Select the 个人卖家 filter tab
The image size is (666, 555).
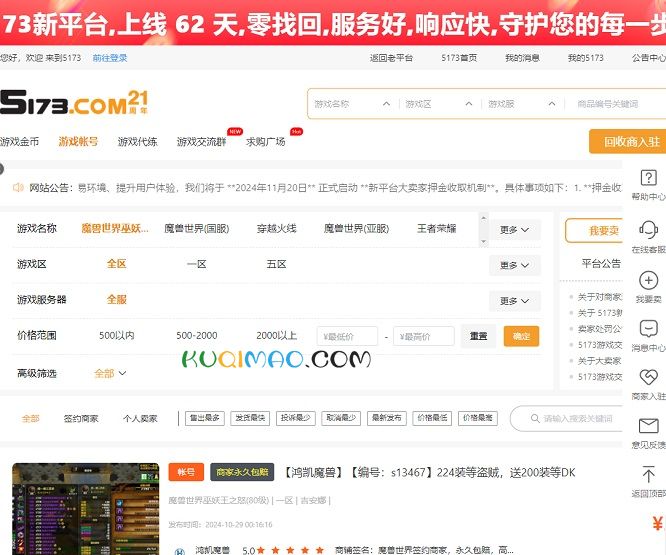(x=140, y=419)
